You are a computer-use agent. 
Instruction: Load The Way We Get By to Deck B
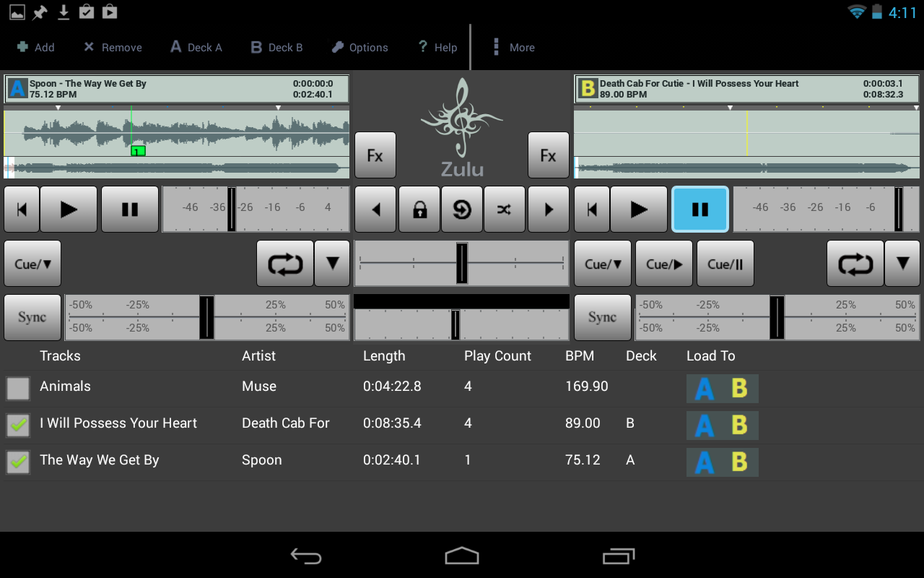[740, 462]
